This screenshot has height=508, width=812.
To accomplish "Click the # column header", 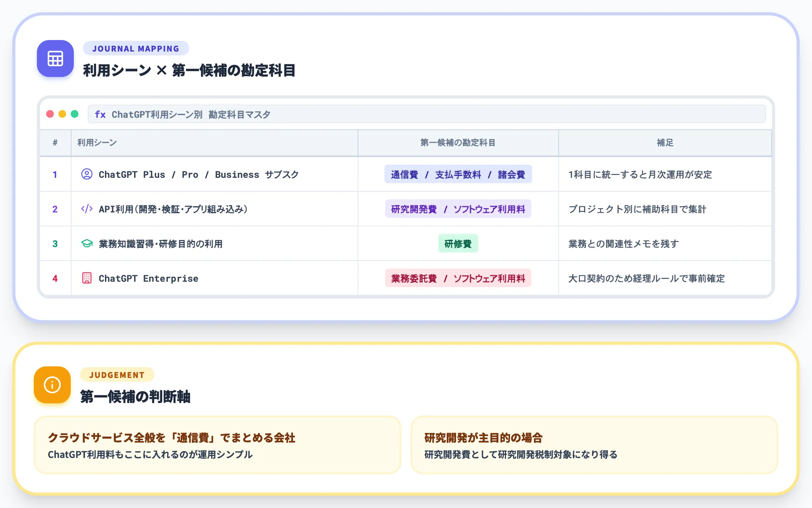I will 55,143.
